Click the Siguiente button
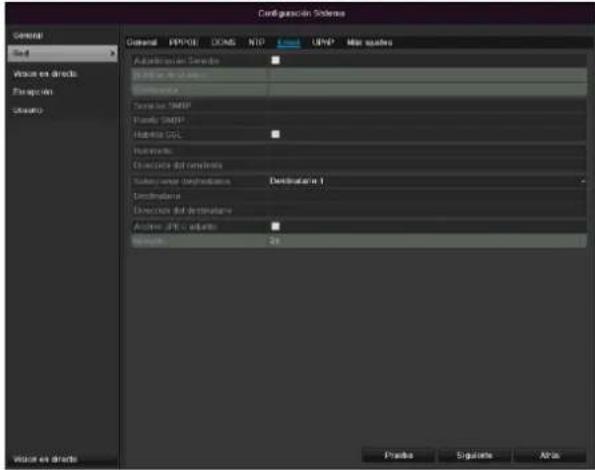 click(x=474, y=455)
